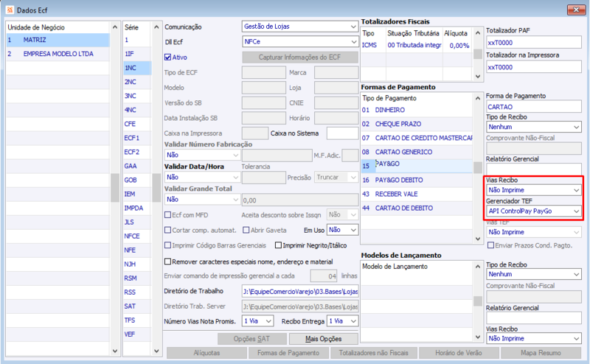The height and width of the screenshot is (364, 590).
Task: Click Capturar Informações do ECF button
Action: coord(300,57)
